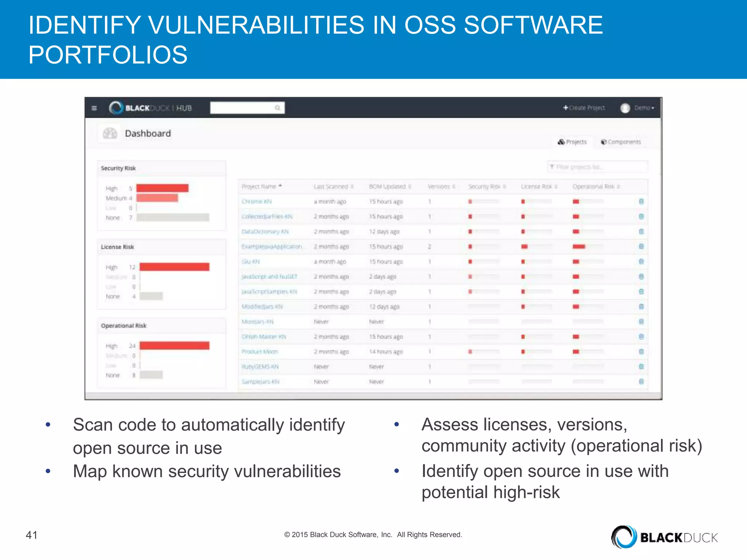747x560 pixels.
Task: Click the row action icon for Chrome-KN
Action: pyautogui.click(x=641, y=201)
